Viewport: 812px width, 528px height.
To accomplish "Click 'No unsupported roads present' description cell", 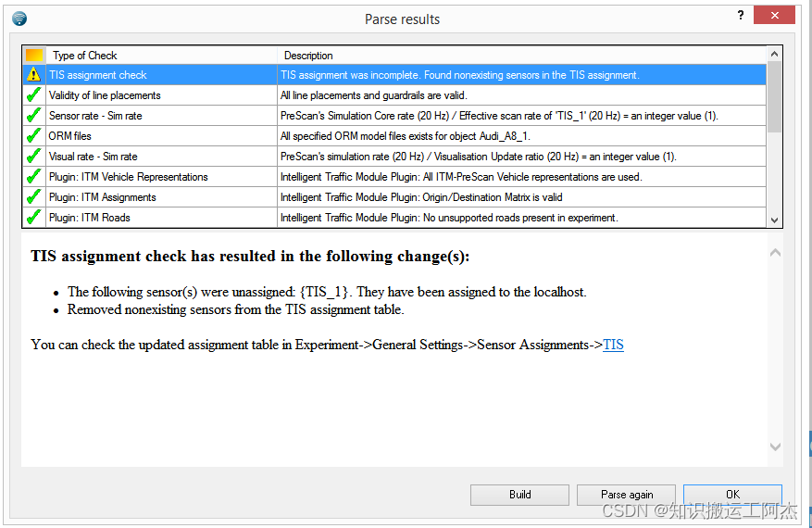I will coord(522,217).
